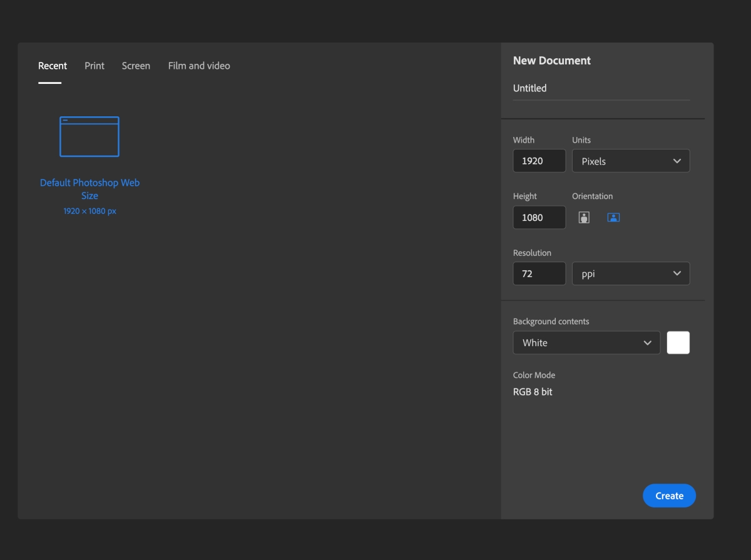Go to the Screen presets tab
The height and width of the screenshot is (560, 751).
coord(136,66)
